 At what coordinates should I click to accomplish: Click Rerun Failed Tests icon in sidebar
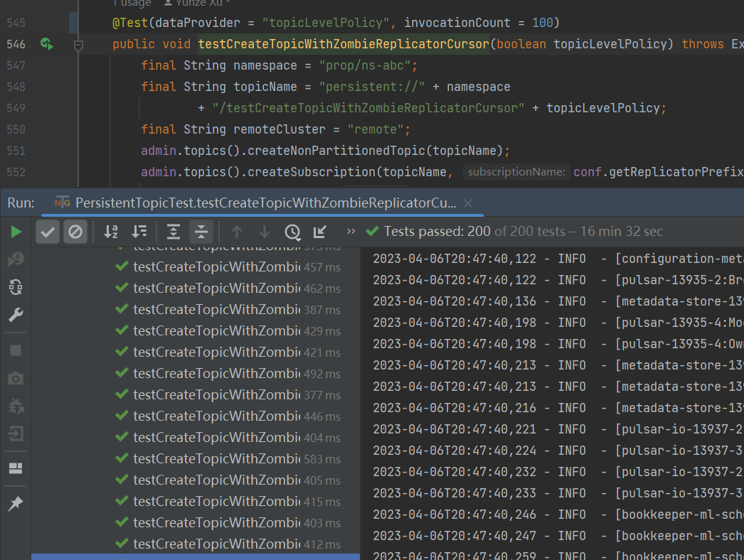16,259
